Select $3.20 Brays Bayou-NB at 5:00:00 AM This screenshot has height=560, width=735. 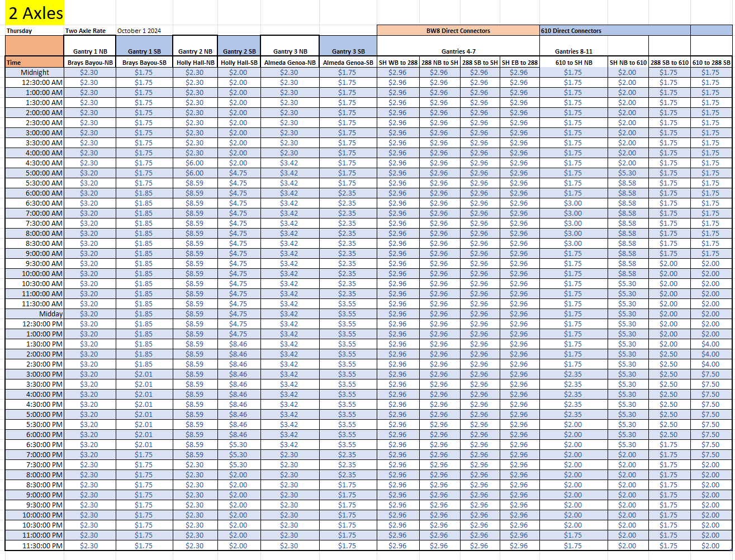click(89, 173)
